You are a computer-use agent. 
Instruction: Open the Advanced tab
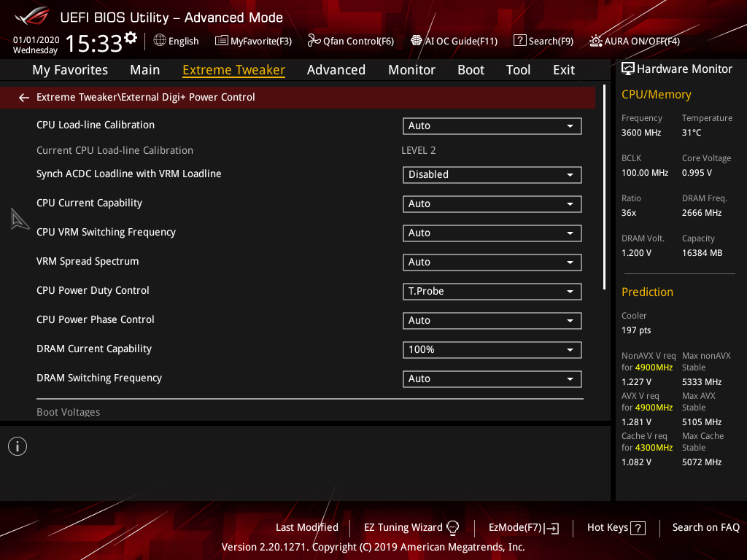click(x=336, y=70)
